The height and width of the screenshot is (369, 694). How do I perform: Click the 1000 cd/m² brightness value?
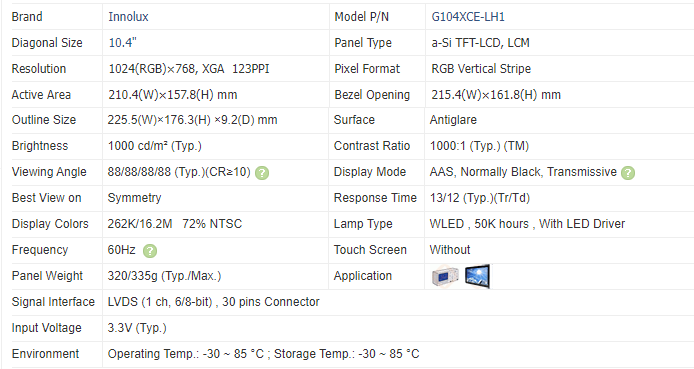tap(154, 146)
